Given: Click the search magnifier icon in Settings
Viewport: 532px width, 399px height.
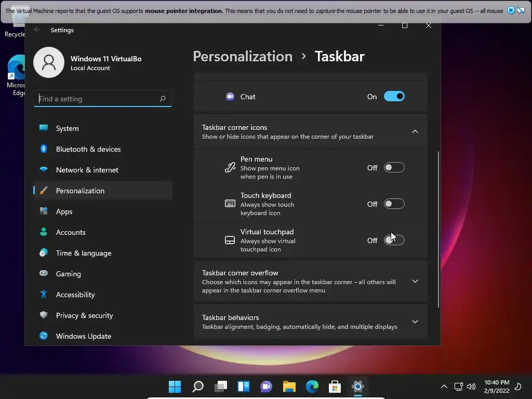Looking at the screenshot, I should pyautogui.click(x=163, y=99).
